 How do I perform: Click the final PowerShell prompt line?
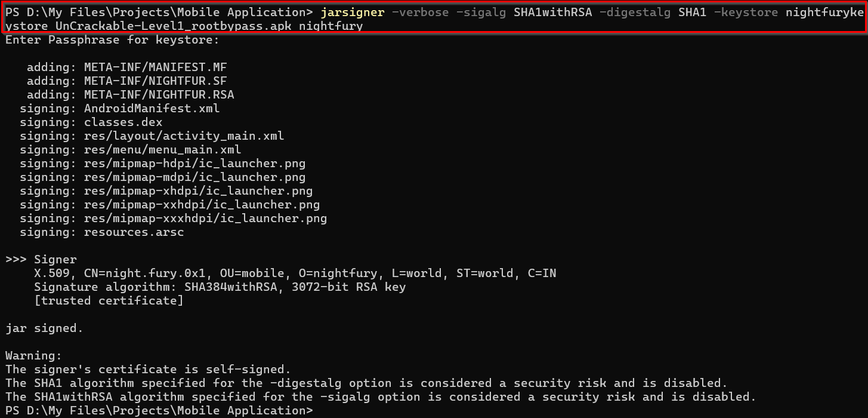pos(159,411)
